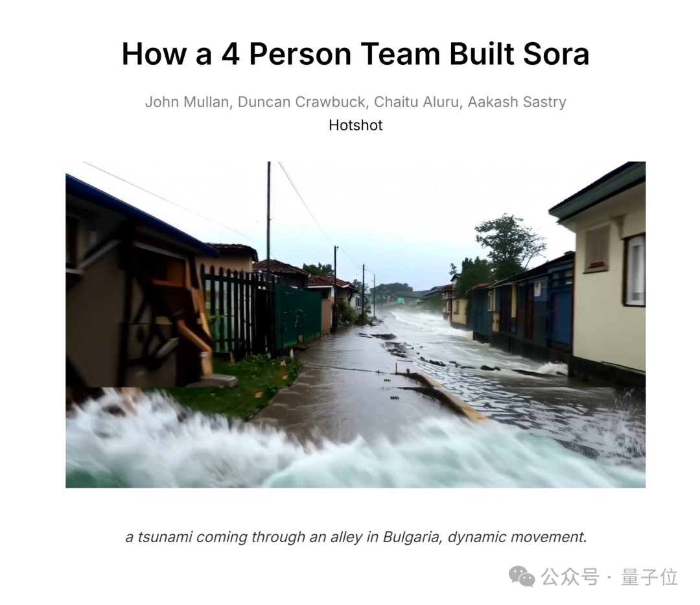
Task: Open Aakash Sastry author name
Action: click(x=517, y=102)
